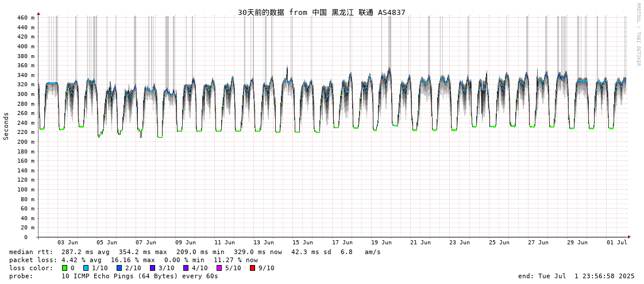This screenshot has width=644, height=284.
Task: Click the 15 Jun date label
Action: coord(303,243)
